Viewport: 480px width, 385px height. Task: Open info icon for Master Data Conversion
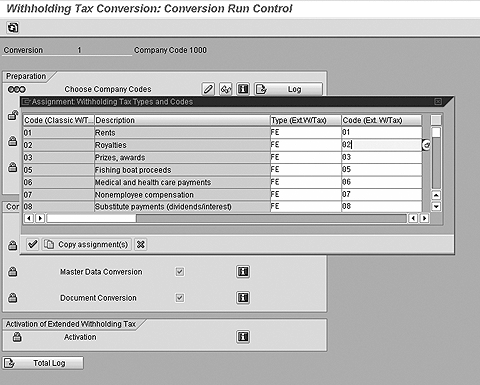[243, 272]
